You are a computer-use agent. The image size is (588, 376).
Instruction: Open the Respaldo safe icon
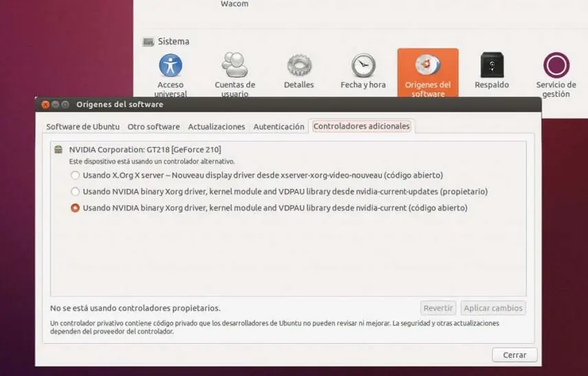click(x=492, y=64)
